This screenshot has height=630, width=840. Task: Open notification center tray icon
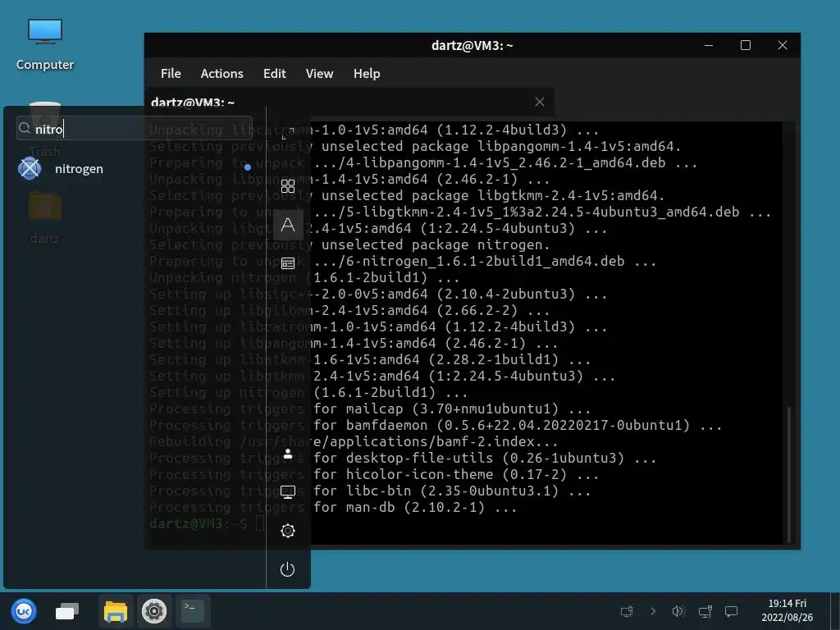click(x=731, y=611)
